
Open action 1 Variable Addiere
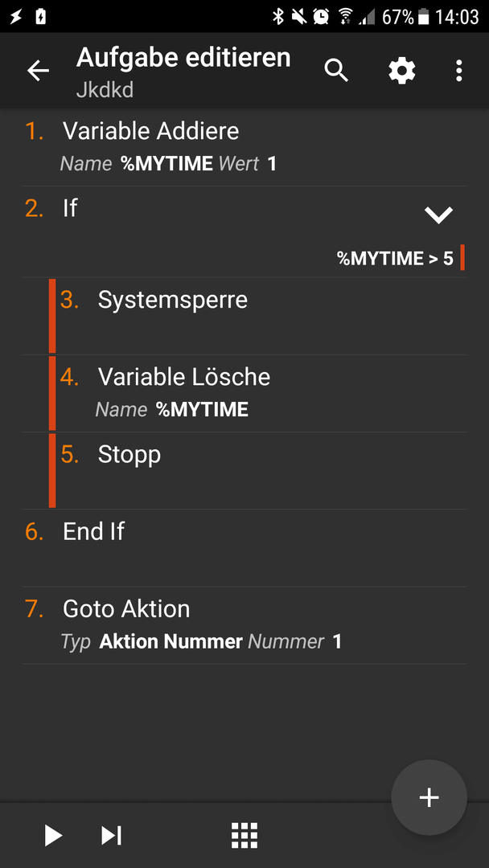pos(244,147)
